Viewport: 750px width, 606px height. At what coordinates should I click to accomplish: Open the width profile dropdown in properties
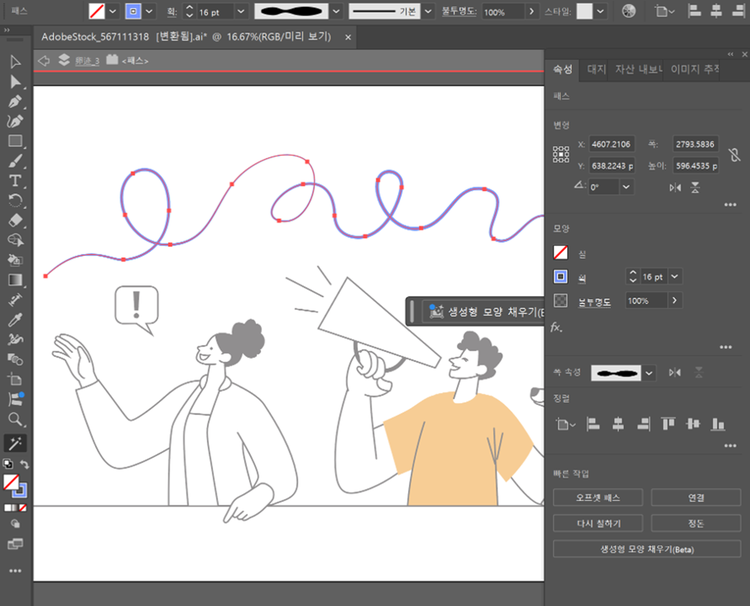point(649,372)
